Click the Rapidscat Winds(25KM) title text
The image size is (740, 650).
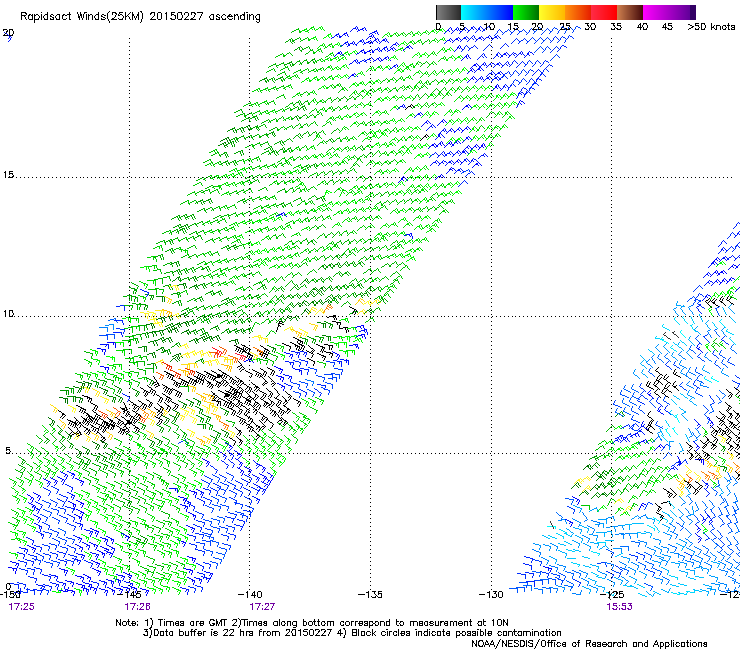point(140,17)
